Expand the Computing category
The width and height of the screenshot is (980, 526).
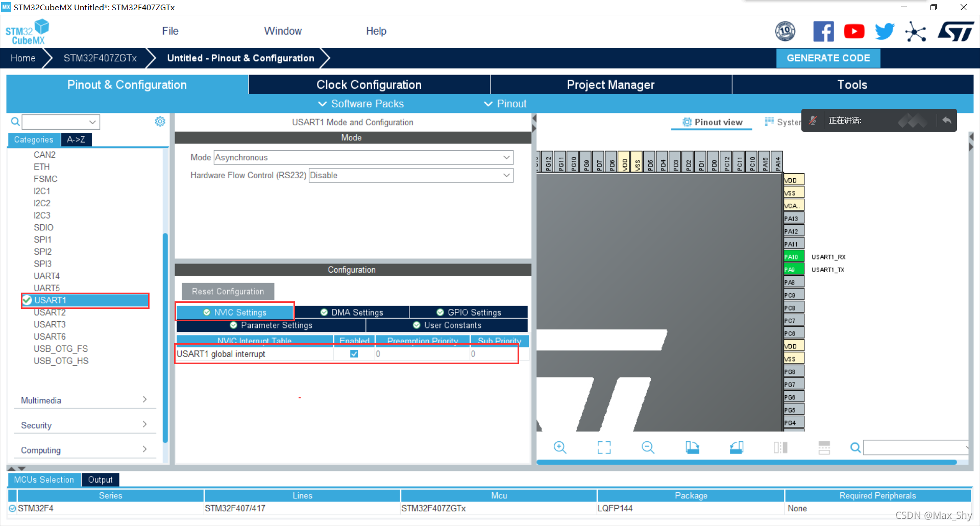click(x=84, y=450)
